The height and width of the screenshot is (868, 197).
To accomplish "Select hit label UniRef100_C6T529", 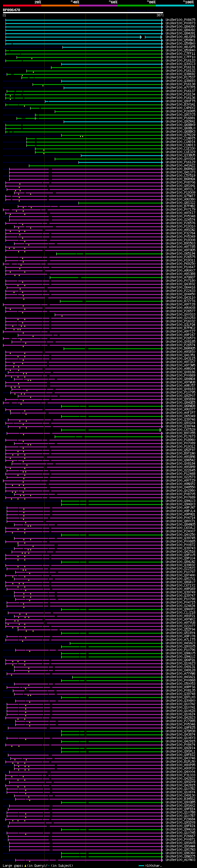I will pyautogui.click(x=180, y=430).
